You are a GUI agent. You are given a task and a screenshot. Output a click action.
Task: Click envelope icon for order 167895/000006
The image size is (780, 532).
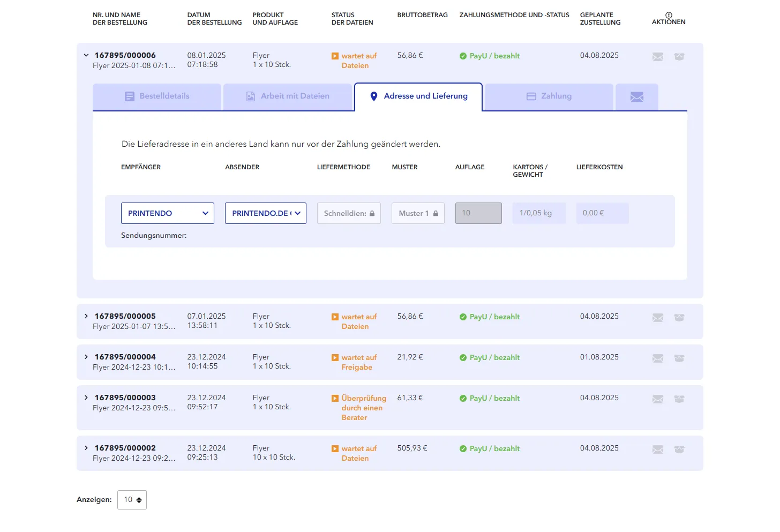pyautogui.click(x=658, y=57)
